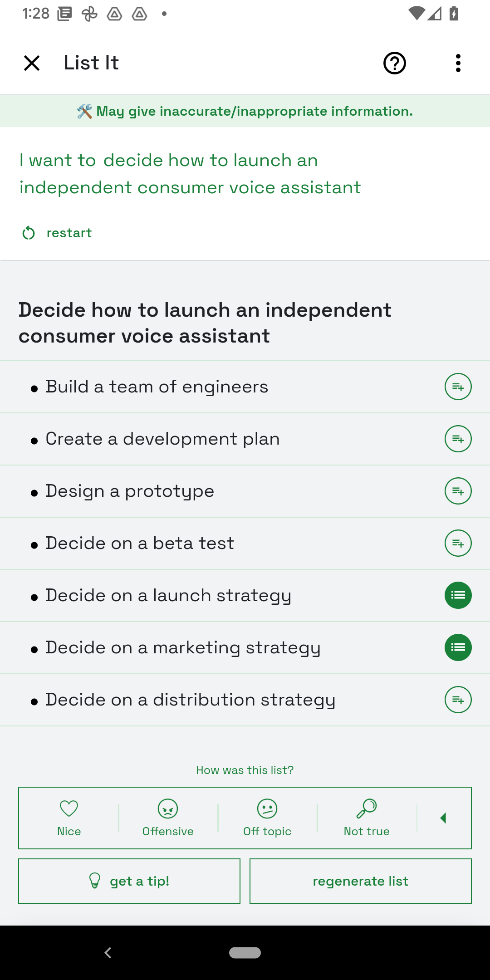Expand more feedback options with the arrow

[x=444, y=818]
